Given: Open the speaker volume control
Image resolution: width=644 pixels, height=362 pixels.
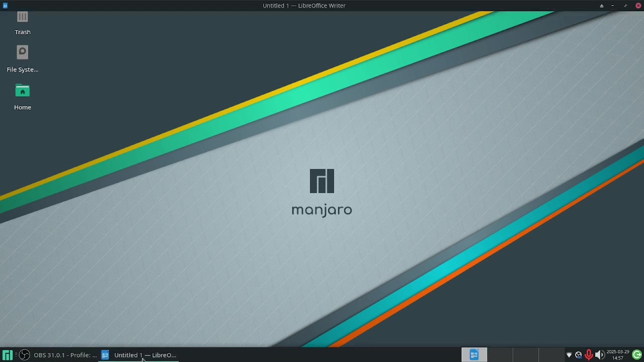Looking at the screenshot, I should click(599, 355).
